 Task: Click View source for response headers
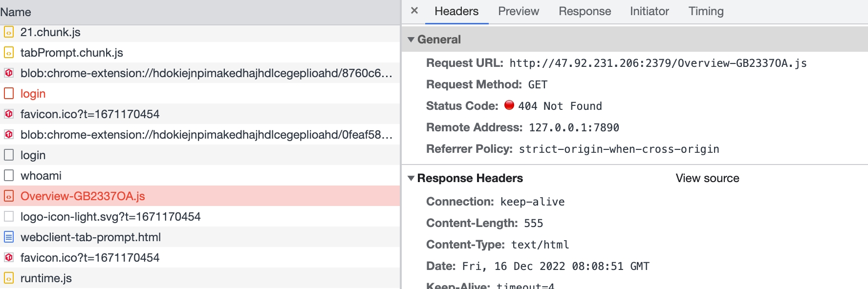707,178
